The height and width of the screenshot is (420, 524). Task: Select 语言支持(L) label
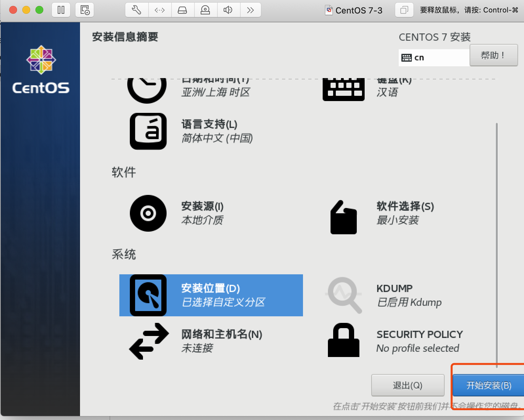(209, 124)
